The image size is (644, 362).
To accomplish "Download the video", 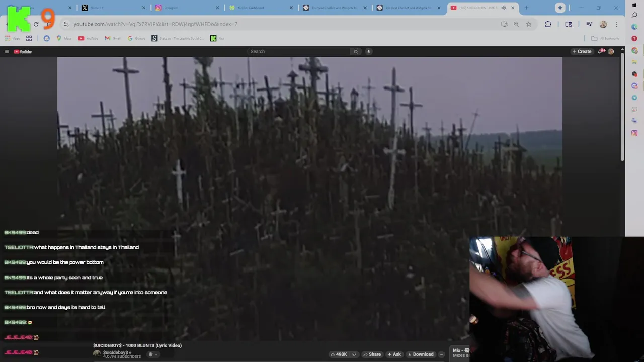I will point(421,354).
